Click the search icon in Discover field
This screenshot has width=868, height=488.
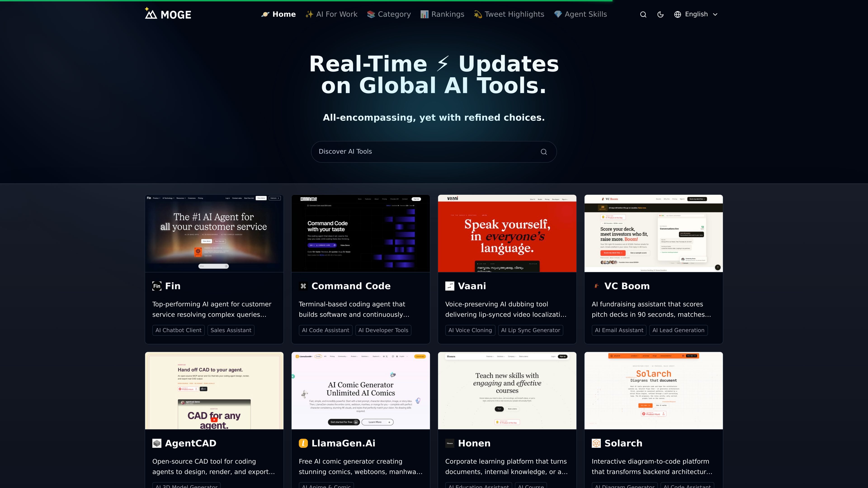543,152
